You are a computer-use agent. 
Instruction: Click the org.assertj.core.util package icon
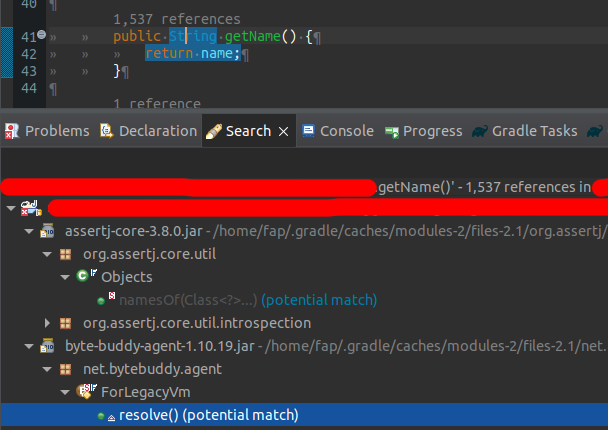click(66, 254)
